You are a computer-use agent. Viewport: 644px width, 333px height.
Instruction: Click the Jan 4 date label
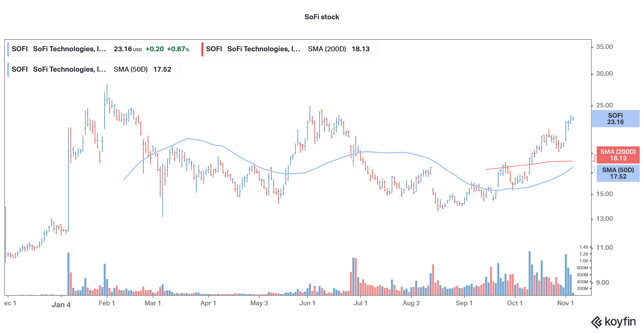point(61,305)
